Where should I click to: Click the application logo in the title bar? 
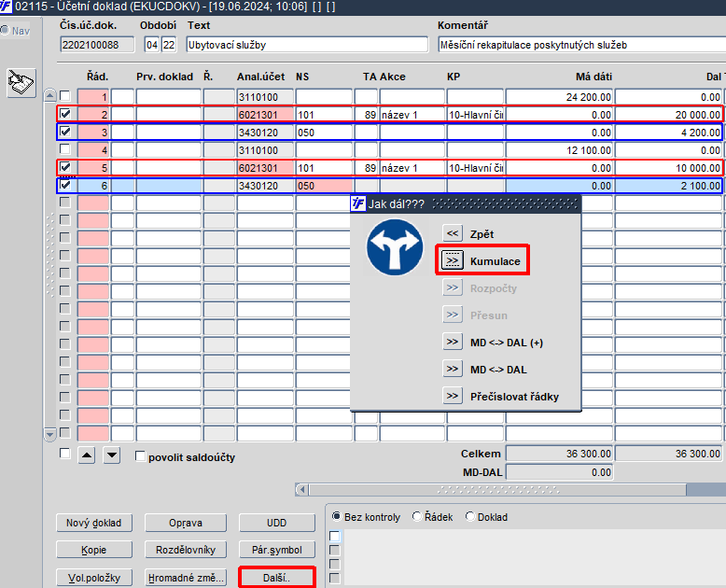(6, 7)
